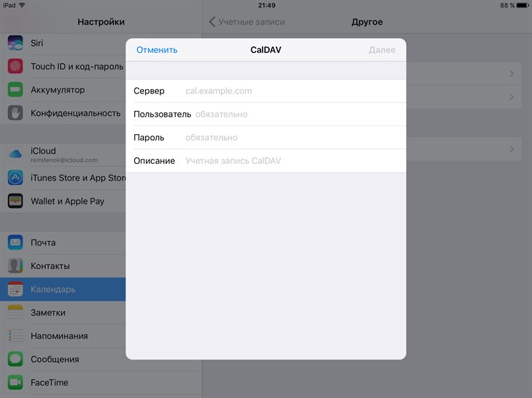
Task: Tap the Настройки sidebar title
Action: point(101,22)
